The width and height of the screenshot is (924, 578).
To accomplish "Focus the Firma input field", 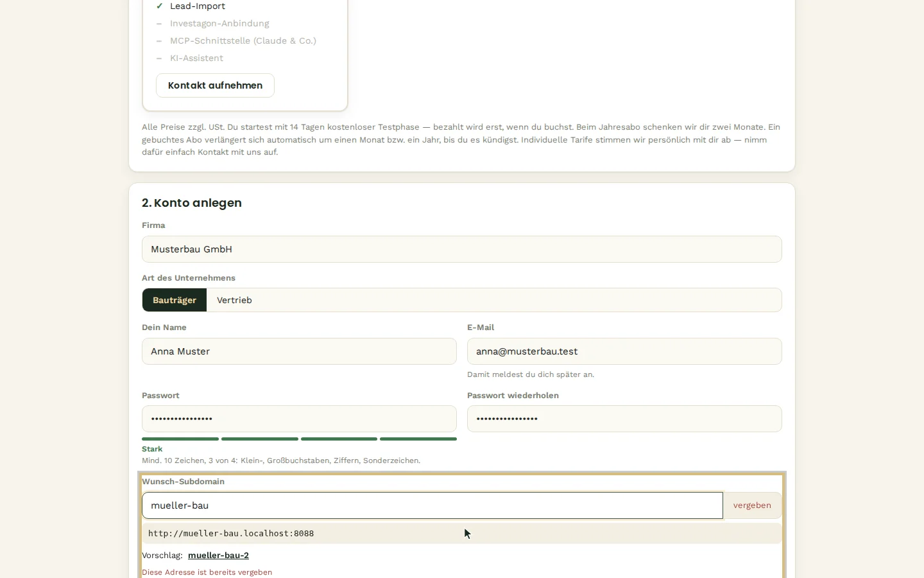I will click(x=462, y=249).
